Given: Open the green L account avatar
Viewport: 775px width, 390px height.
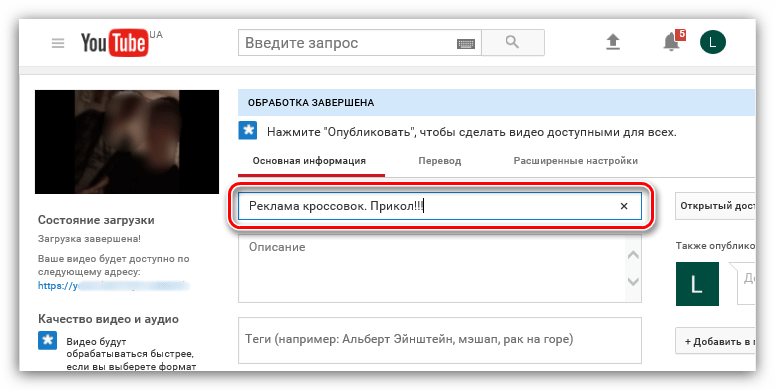Looking at the screenshot, I should (713, 43).
